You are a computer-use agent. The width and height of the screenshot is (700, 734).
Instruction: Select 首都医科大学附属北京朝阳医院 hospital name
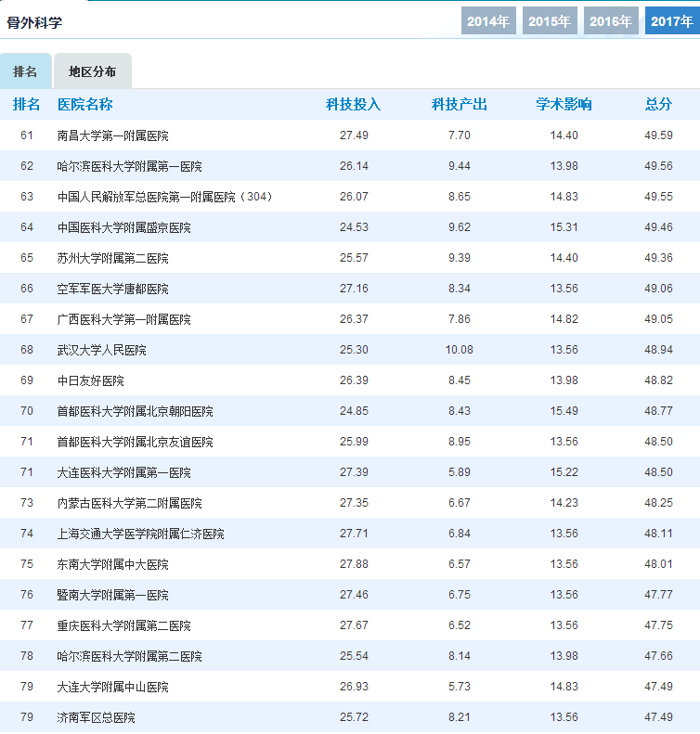[x=135, y=411]
